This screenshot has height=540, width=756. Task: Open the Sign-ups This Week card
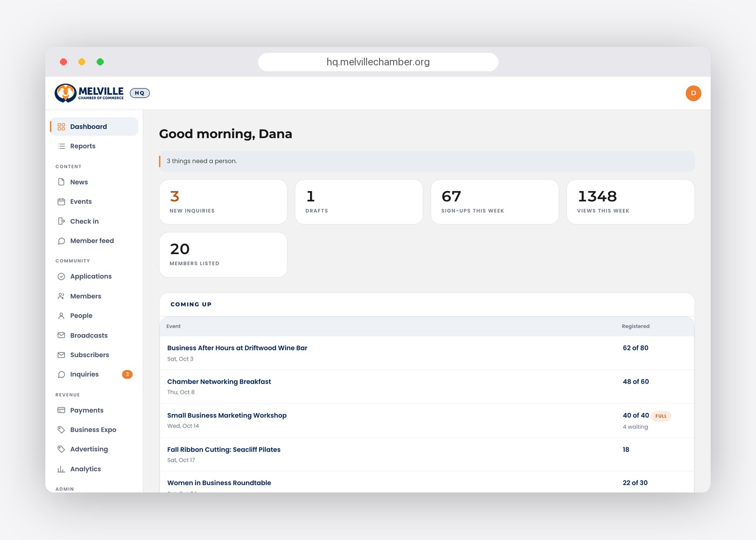point(495,202)
